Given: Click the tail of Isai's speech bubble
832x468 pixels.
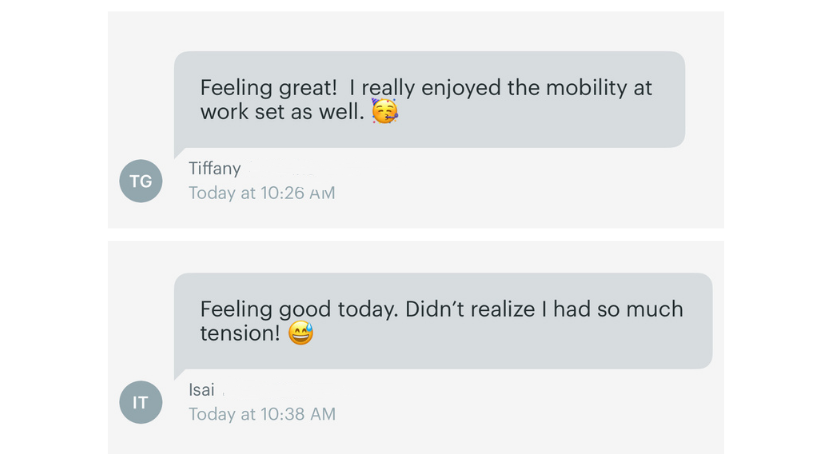Looking at the screenshot, I should tap(180, 373).
